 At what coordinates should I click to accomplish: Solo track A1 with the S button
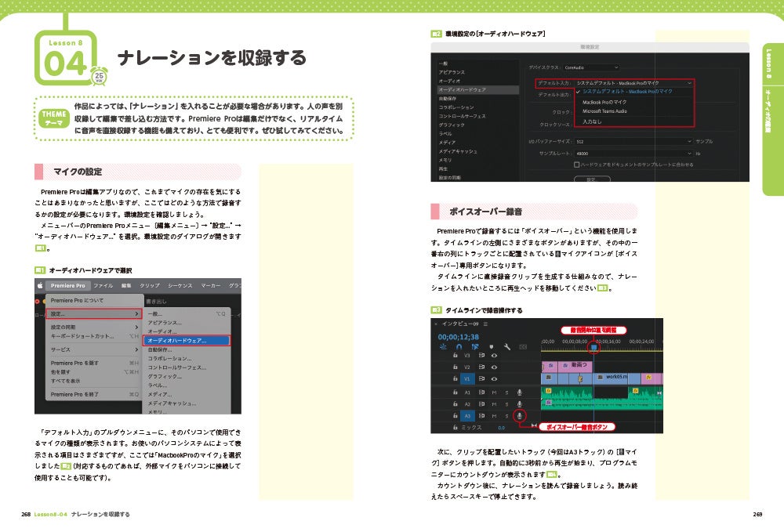point(506,393)
